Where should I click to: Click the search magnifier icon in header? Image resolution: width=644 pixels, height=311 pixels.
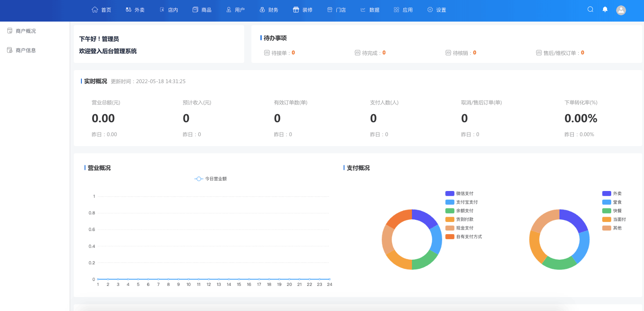click(x=590, y=9)
